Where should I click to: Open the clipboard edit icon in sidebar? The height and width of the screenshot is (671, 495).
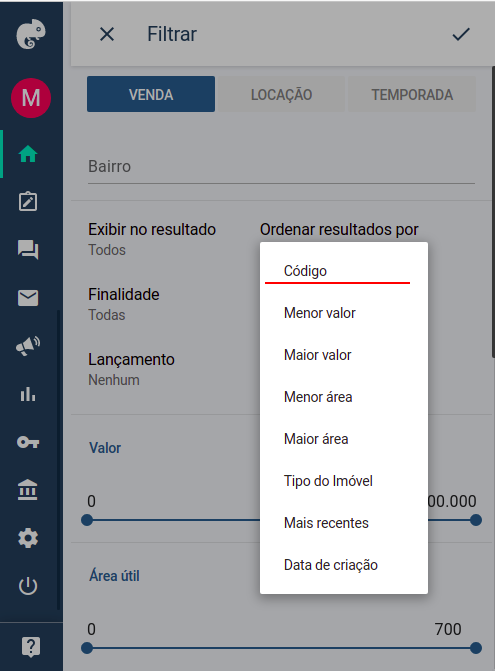[x=28, y=202]
